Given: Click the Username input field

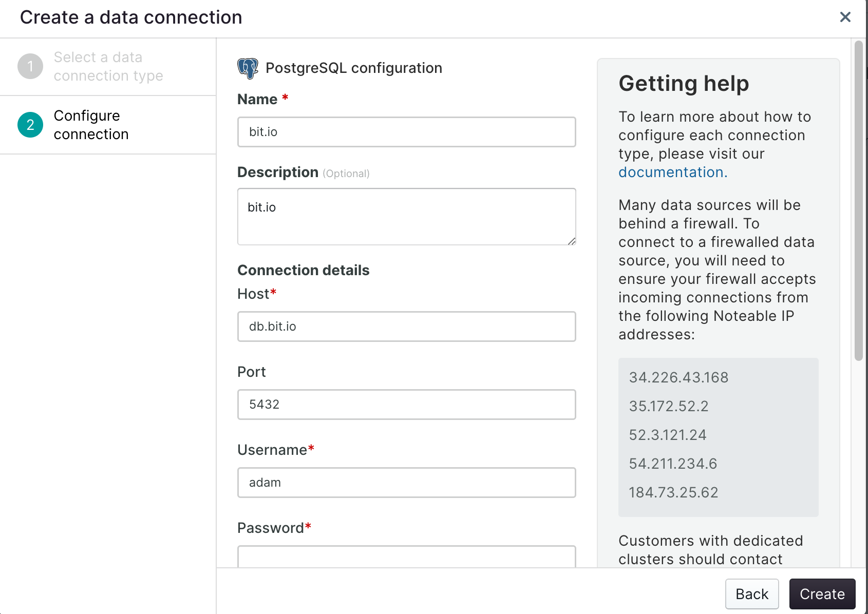Looking at the screenshot, I should click(x=406, y=483).
